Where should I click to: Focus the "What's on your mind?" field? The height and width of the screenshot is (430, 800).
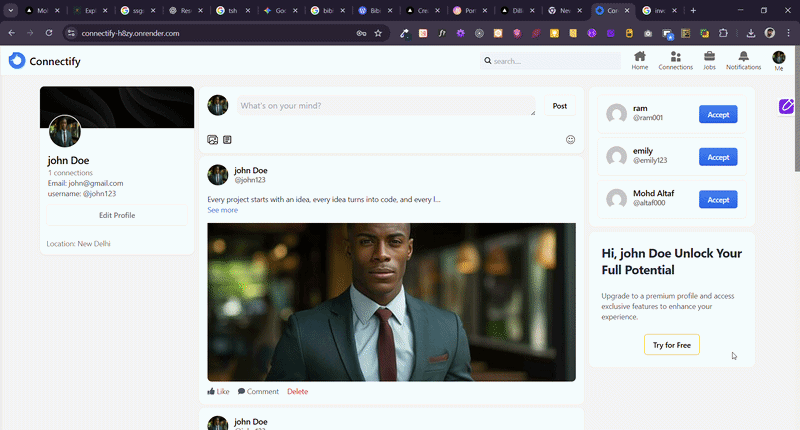(385, 105)
